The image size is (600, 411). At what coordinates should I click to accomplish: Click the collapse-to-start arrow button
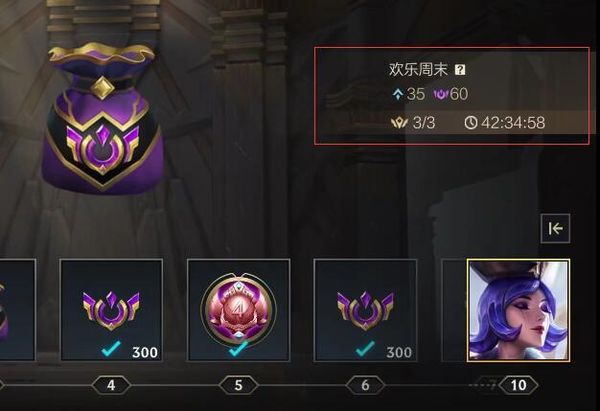click(x=555, y=228)
